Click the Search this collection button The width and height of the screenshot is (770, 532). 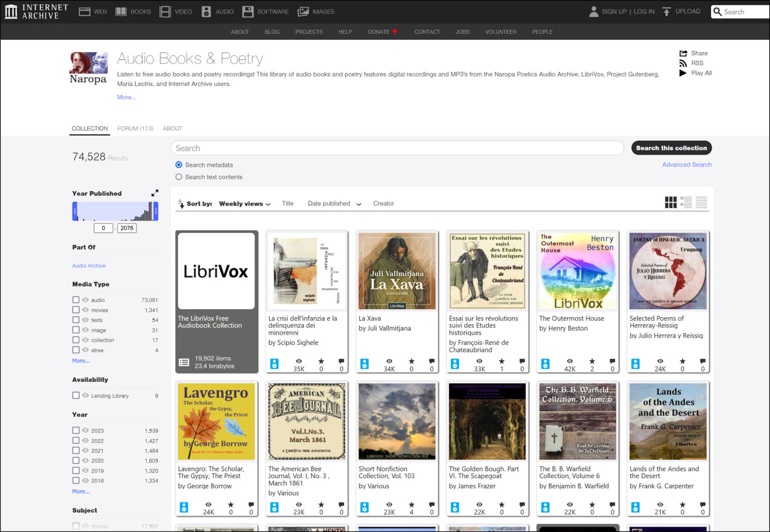(671, 148)
